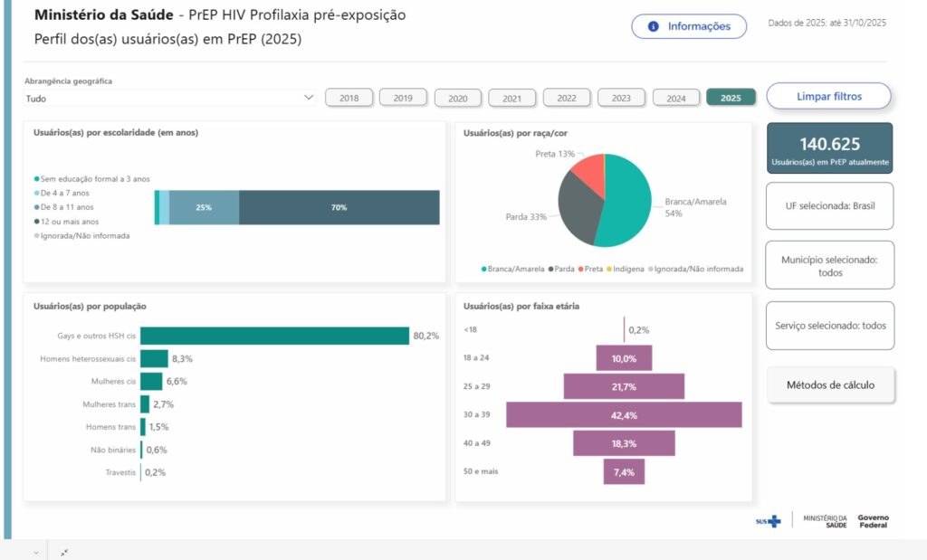Switch to the 2021 year tab

pyautogui.click(x=512, y=98)
